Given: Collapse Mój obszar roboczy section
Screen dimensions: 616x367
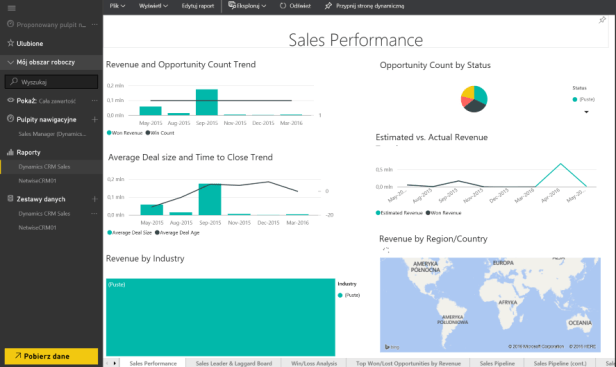Looking at the screenshot, I should pyautogui.click(x=11, y=62).
